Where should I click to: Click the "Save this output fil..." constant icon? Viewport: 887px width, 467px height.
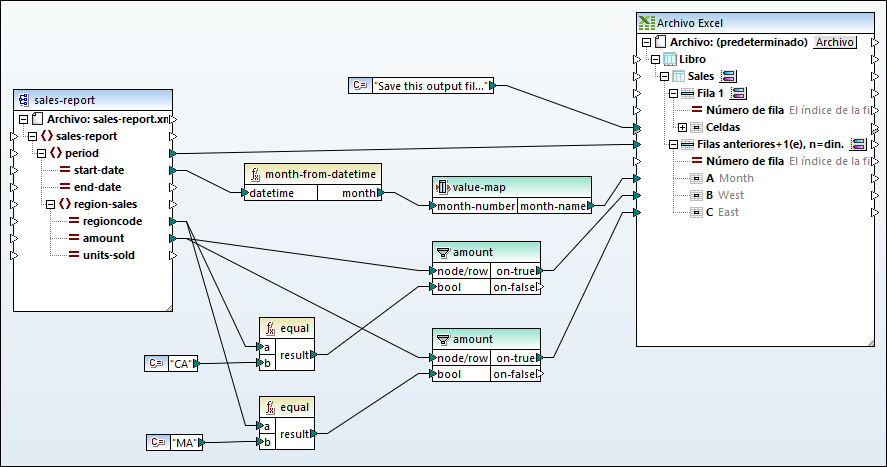361,86
